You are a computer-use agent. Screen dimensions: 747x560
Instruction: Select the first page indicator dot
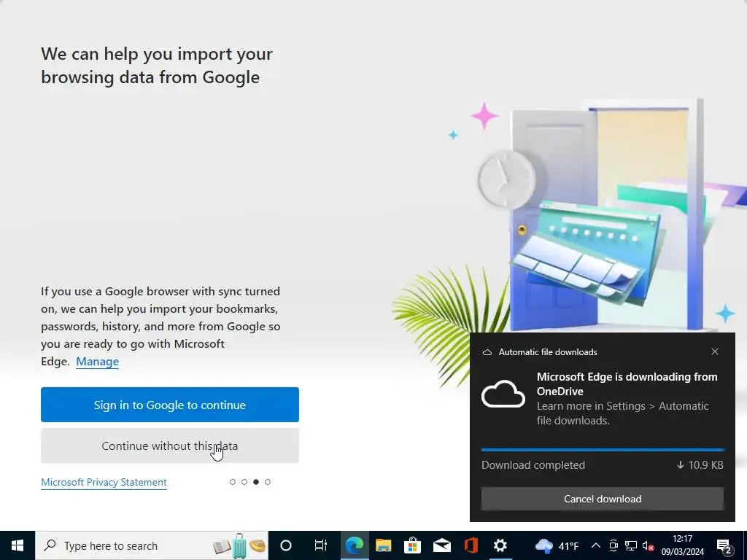[x=233, y=482]
